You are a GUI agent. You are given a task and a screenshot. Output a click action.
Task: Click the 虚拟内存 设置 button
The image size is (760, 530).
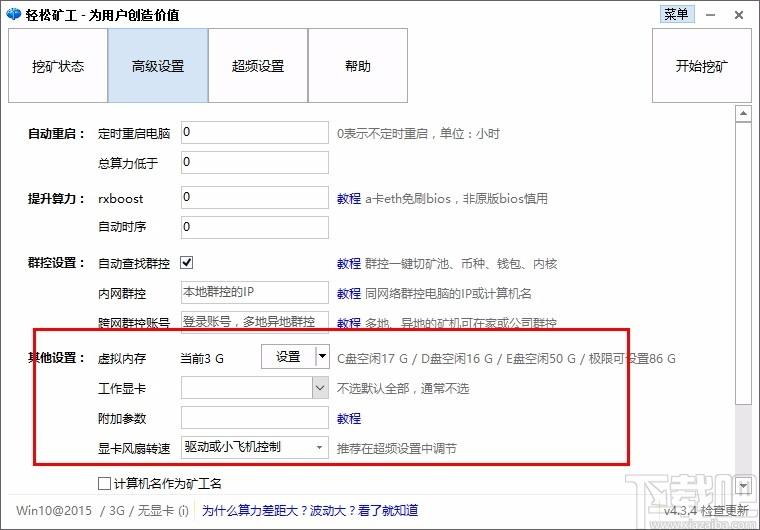point(288,357)
